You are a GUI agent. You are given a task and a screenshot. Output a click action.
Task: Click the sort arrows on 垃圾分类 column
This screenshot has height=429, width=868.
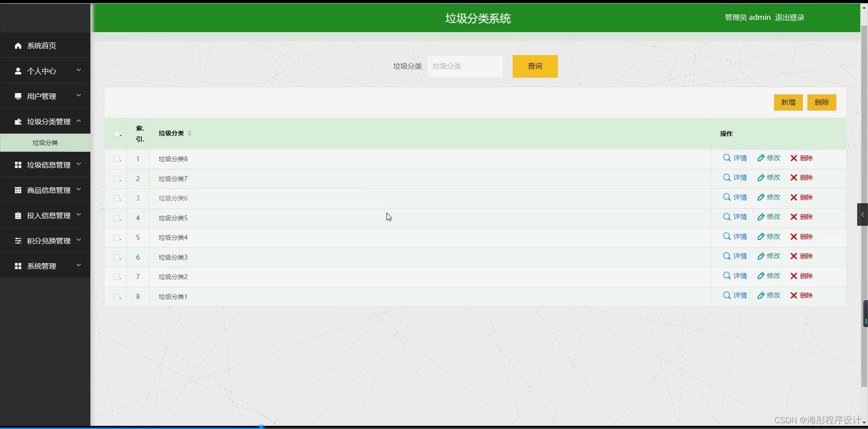point(189,133)
